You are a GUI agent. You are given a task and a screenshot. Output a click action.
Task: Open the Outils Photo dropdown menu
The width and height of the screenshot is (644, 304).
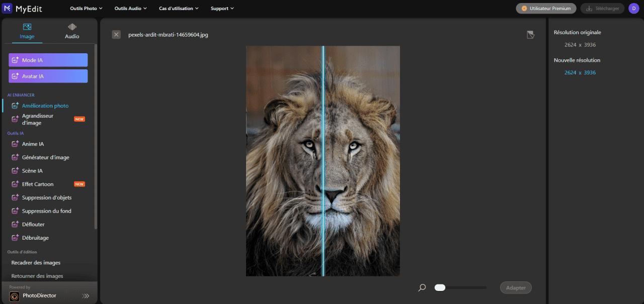(x=86, y=9)
